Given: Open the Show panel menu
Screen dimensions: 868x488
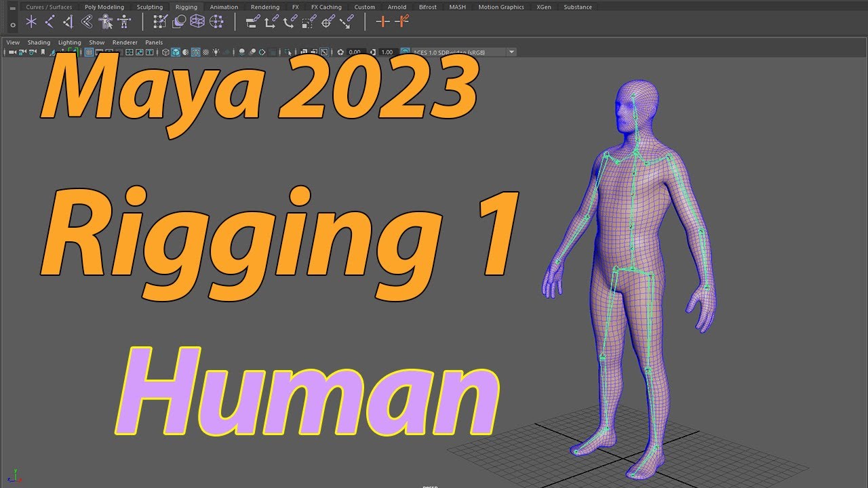Looking at the screenshot, I should tap(97, 42).
